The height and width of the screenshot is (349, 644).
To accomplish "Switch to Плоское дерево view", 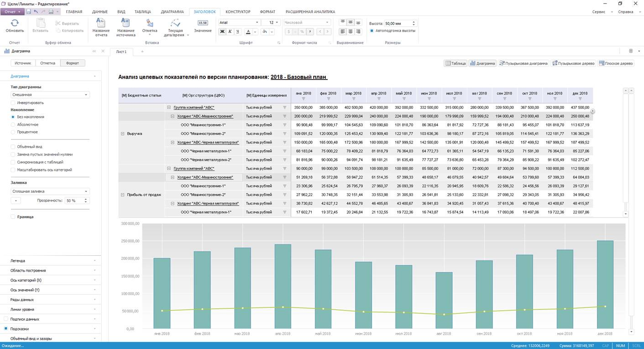I will tap(616, 63).
